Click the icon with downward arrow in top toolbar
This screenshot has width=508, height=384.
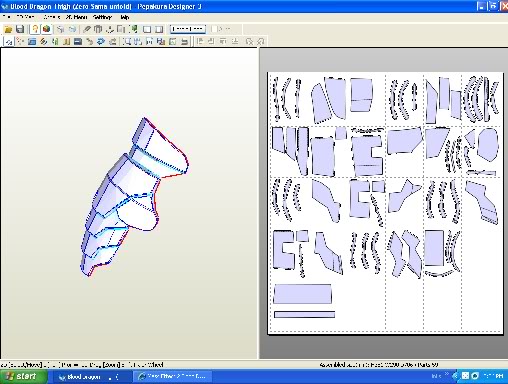pyautogui.click(x=110, y=29)
